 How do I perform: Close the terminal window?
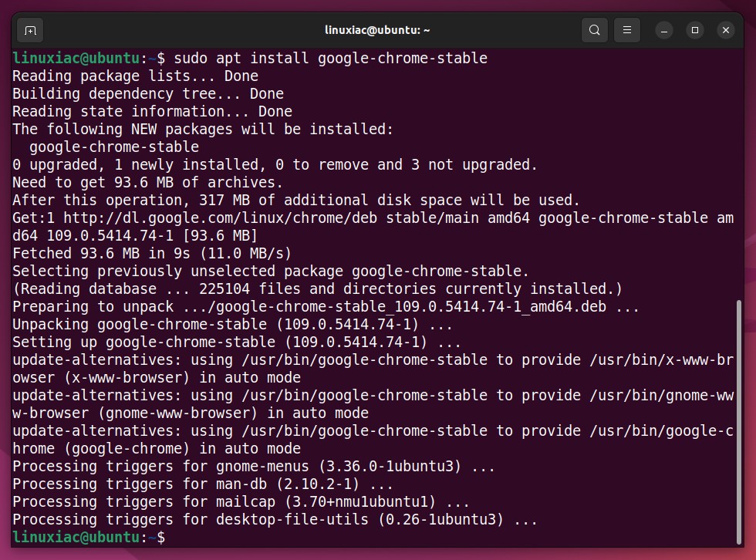tap(726, 30)
